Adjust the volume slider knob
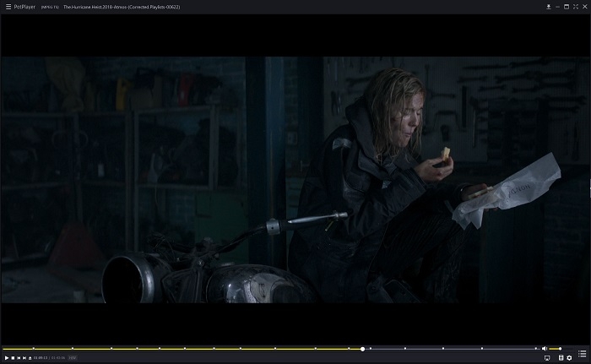 pos(560,349)
